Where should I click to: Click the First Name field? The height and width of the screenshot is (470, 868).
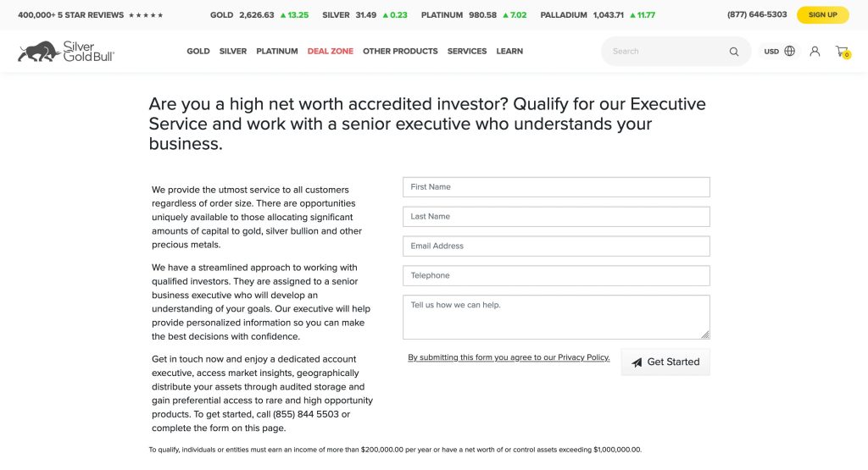tap(556, 187)
